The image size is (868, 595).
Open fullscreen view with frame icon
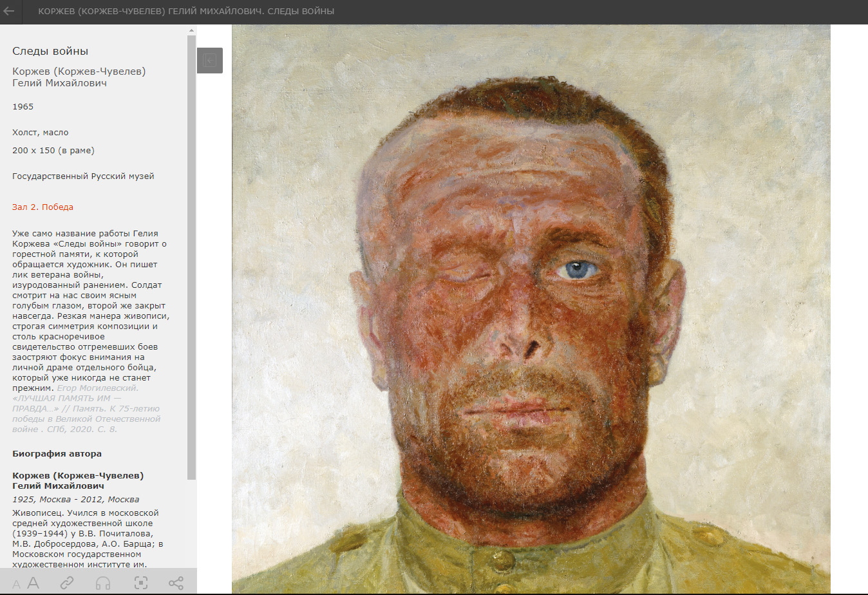pos(141,583)
